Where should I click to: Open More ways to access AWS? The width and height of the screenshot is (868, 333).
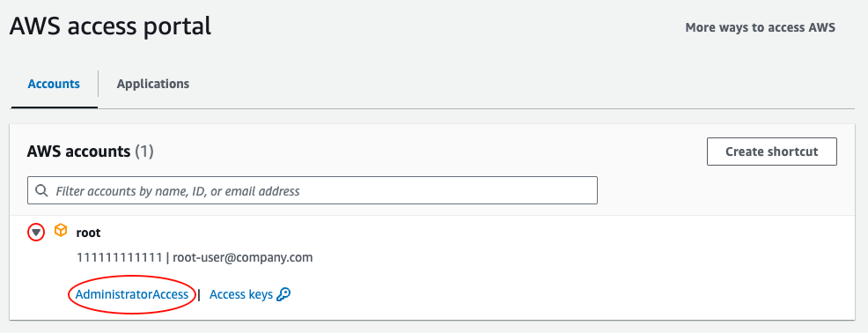pos(760,27)
